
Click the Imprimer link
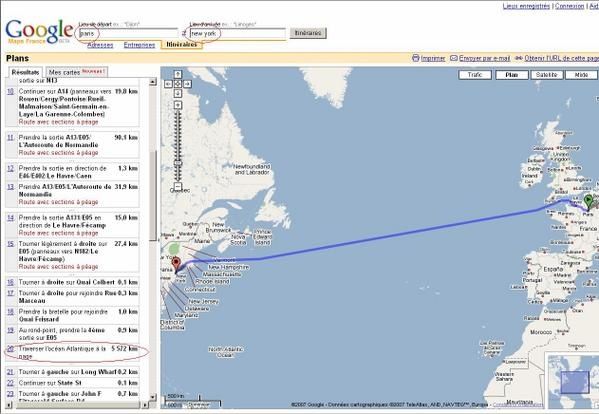point(433,58)
